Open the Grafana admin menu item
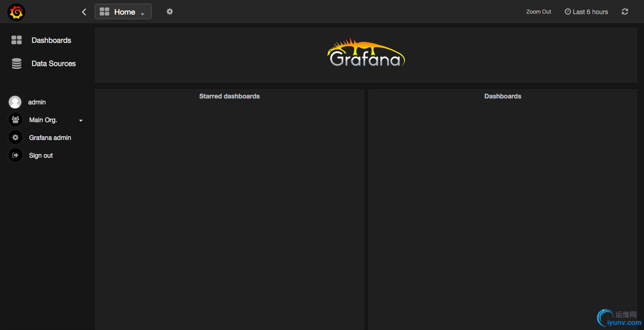Viewport: 644px width, 330px height. (50, 138)
